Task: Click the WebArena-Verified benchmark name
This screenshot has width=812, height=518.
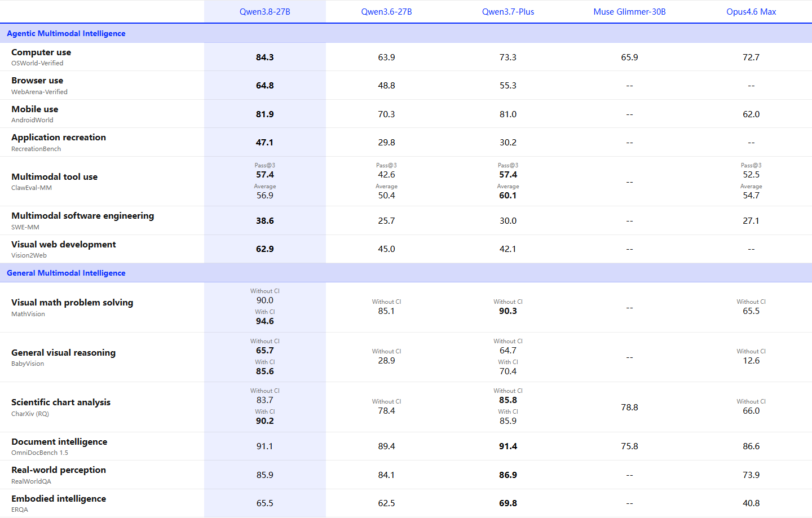Action: pos(39,92)
